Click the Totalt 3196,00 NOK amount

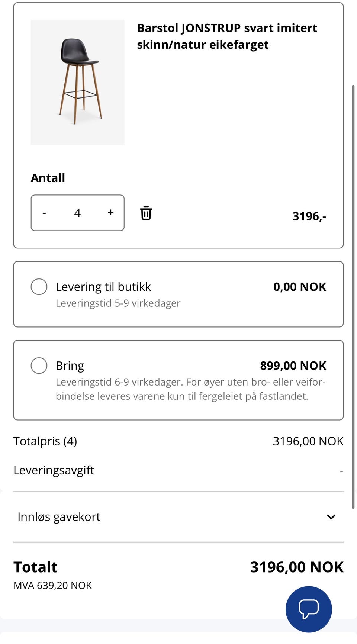tap(297, 567)
